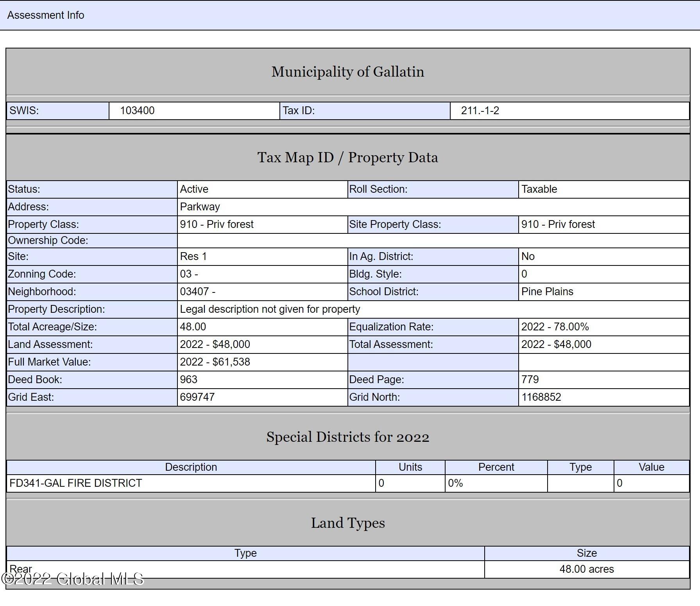Viewport: 700px width, 606px height.
Task: Click the Type header in Special Districts
Action: 581,467
